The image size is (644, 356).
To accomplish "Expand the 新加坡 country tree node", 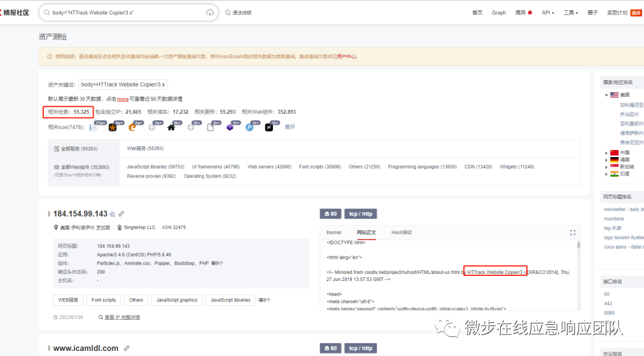I will [606, 167].
